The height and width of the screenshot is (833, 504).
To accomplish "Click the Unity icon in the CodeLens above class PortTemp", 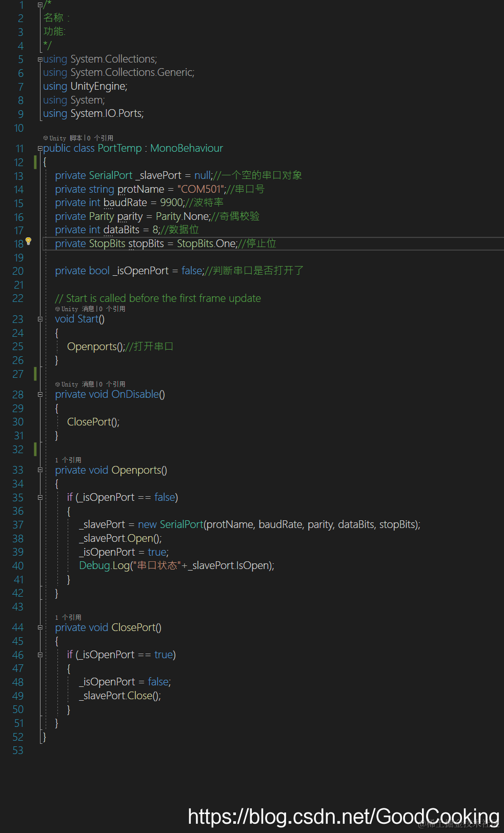I will [46, 138].
